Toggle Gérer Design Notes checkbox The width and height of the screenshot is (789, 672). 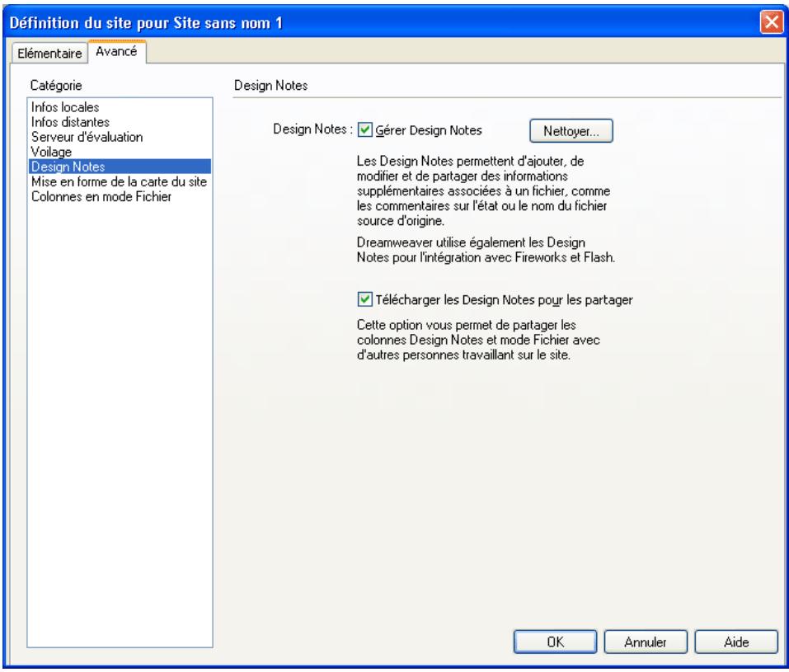tap(364, 130)
